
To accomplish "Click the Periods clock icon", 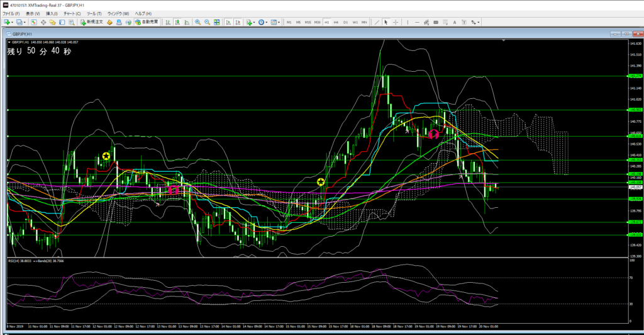I will coord(261,22).
